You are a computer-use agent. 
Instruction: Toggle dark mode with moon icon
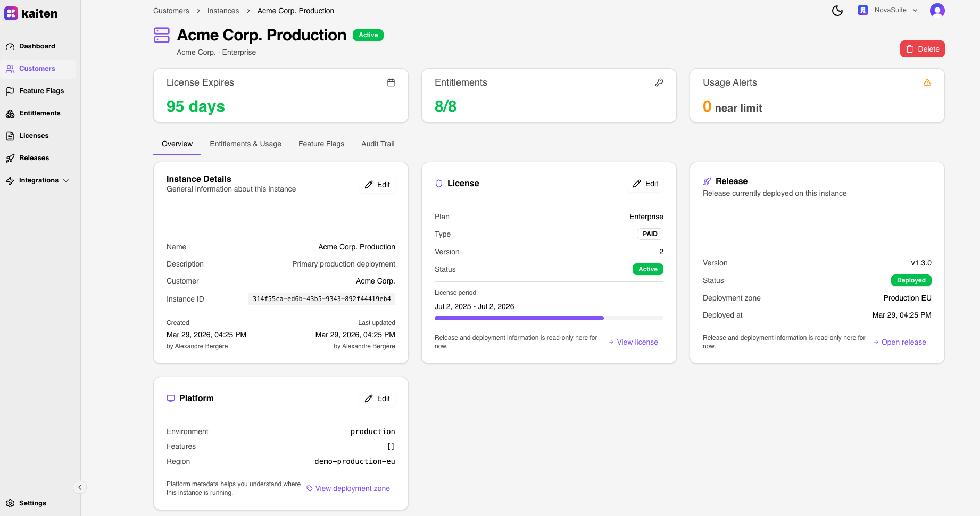point(837,11)
